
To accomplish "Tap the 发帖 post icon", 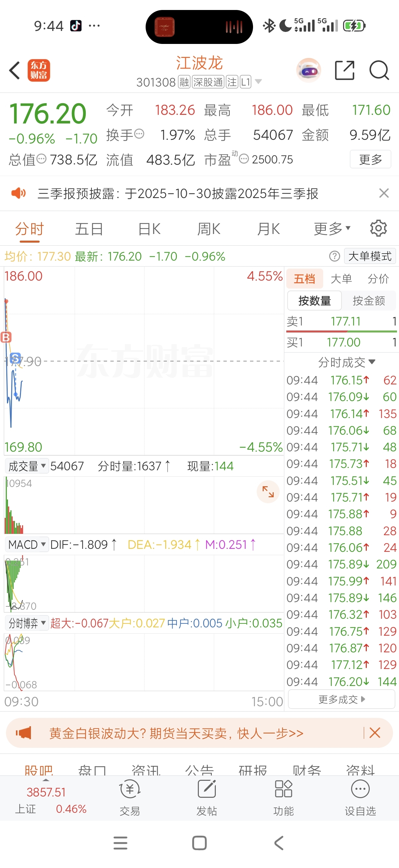I will 206,796.
